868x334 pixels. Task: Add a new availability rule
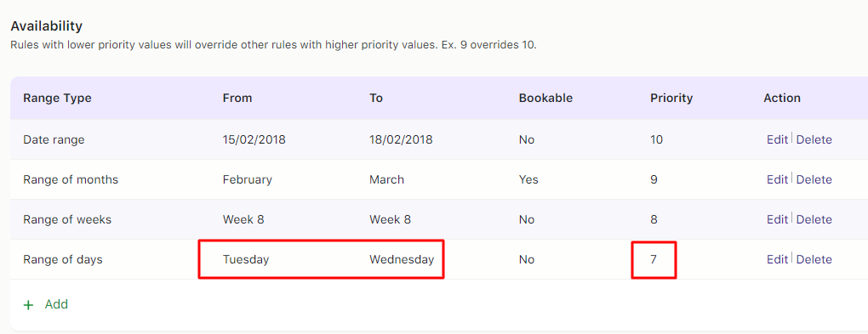tap(45, 304)
